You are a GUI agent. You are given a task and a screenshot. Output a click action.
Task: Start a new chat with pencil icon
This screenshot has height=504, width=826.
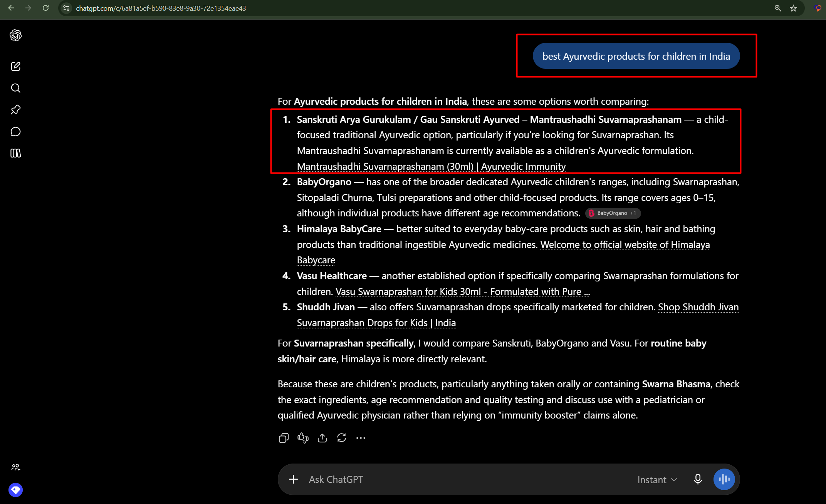(x=15, y=66)
